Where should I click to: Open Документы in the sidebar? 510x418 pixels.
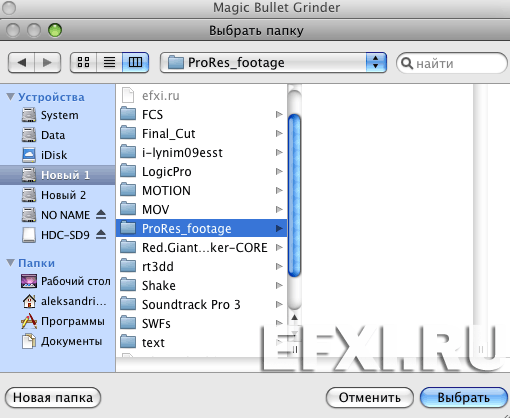[x=57, y=341]
